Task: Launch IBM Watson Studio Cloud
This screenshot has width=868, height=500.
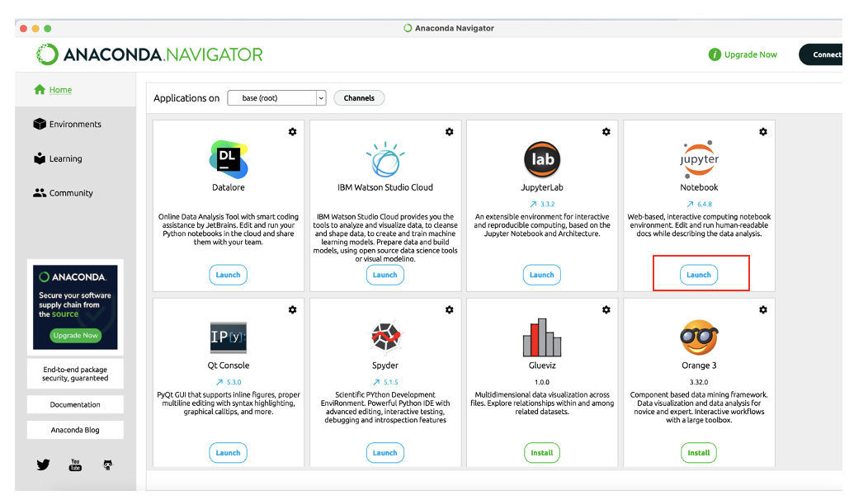Action: 385,275
